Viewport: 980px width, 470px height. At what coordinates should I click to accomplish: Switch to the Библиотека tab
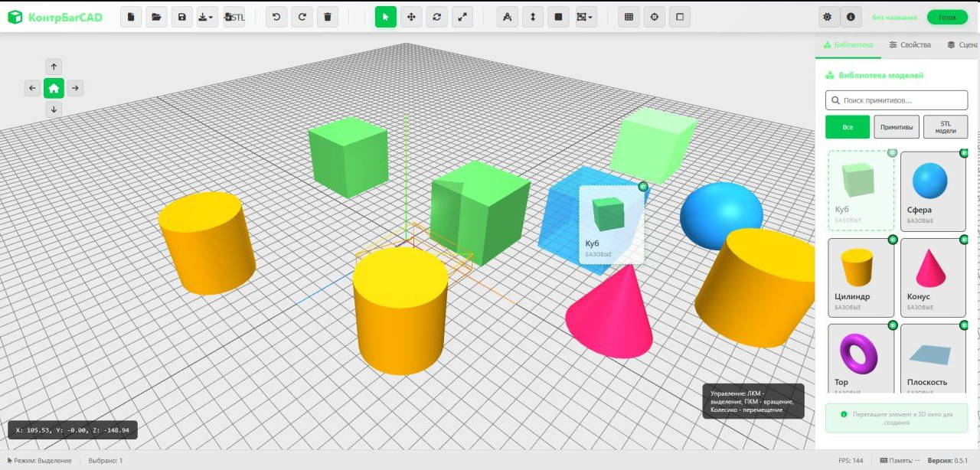pos(848,45)
